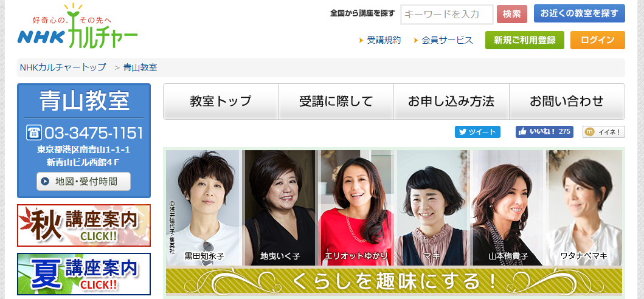Select the 受講に際して tab
The width and height of the screenshot is (644, 299).
click(x=336, y=101)
